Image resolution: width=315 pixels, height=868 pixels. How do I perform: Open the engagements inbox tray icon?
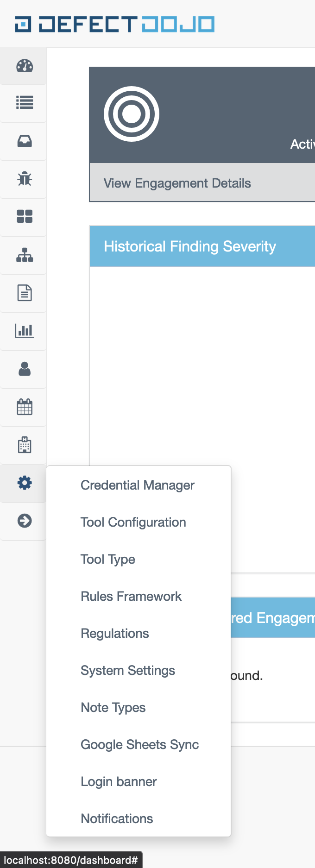tap(23, 142)
